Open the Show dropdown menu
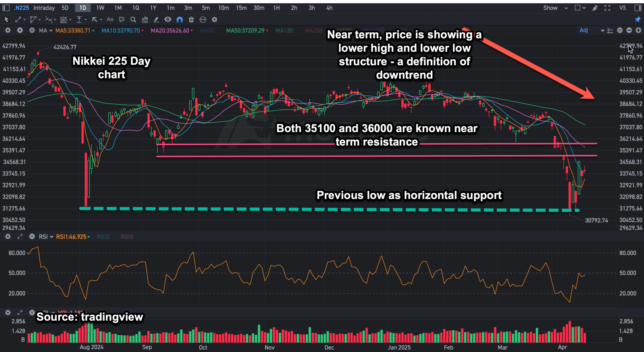Image resolution: width=644 pixels, height=352 pixels. tap(555, 8)
